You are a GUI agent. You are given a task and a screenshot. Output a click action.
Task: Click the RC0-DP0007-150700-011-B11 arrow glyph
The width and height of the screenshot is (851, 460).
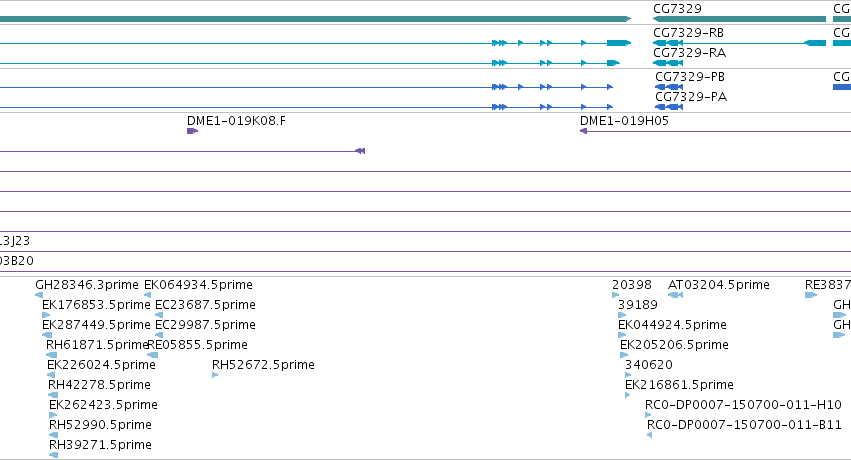coord(649,436)
